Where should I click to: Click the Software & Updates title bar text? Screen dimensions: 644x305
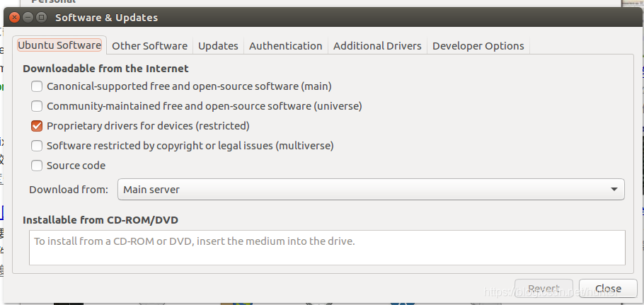(107, 17)
